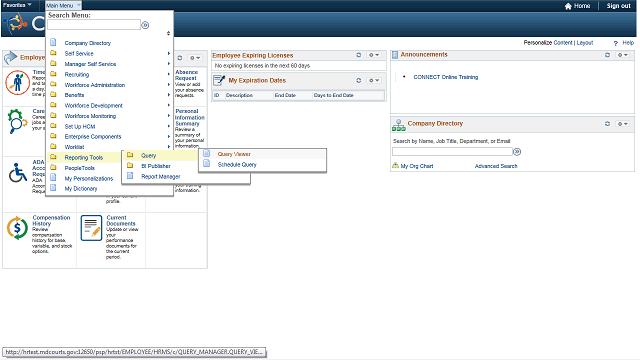Refresh the Announcements pagelet
Viewport: 640px width, 360px height.
pos(607,55)
